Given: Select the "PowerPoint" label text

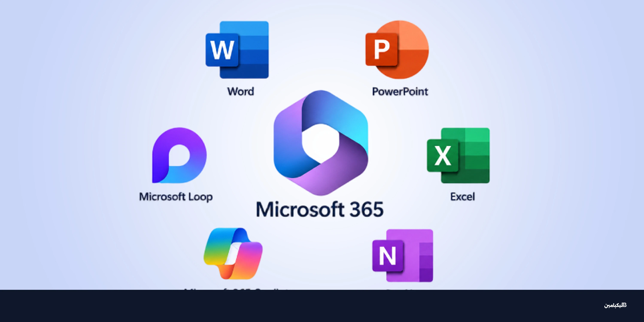Looking at the screenshot, I should [400, 91].
